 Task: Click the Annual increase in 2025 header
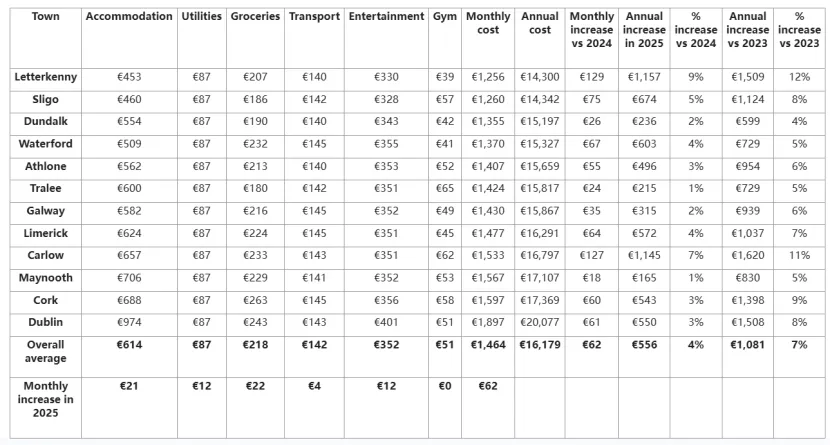(644, 30)
